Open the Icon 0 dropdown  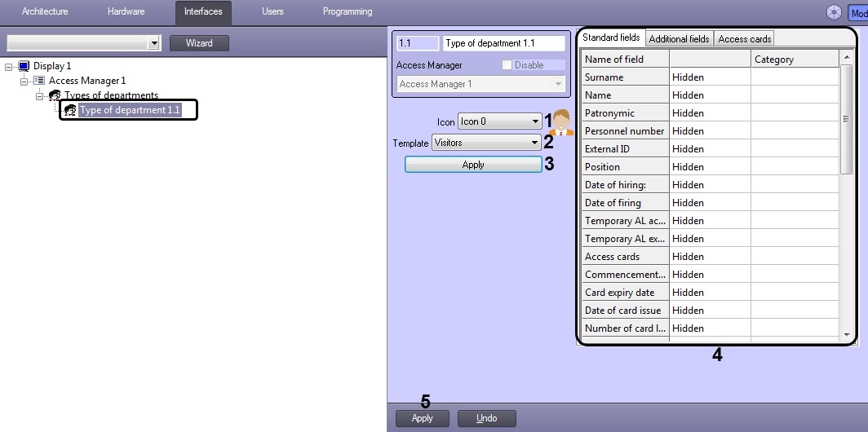[535, 121]
